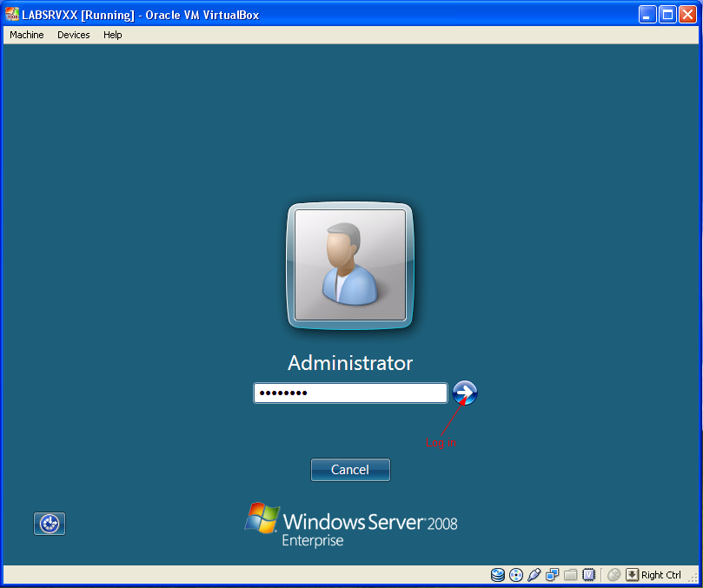Open the Ease of Access button
The width and height of the screenshot is (703, 588).
tap(50, 524)
